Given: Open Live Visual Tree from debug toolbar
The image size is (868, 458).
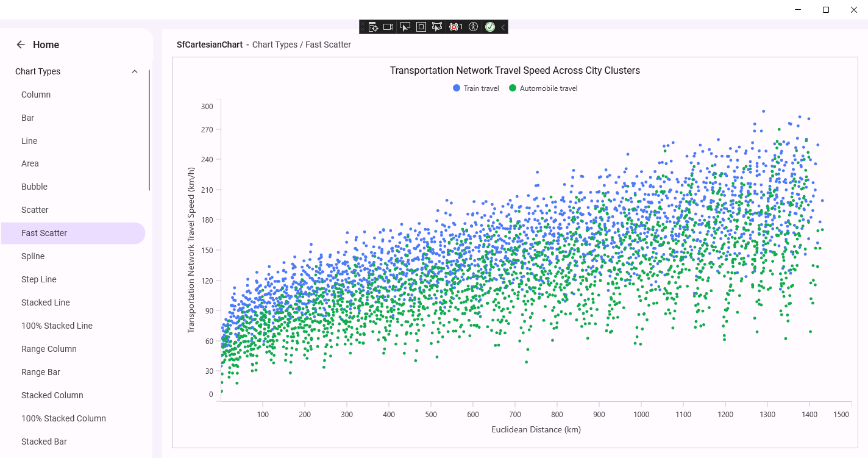Looking at the screenshot, I should pyautogui.click(x=372, y=27).
